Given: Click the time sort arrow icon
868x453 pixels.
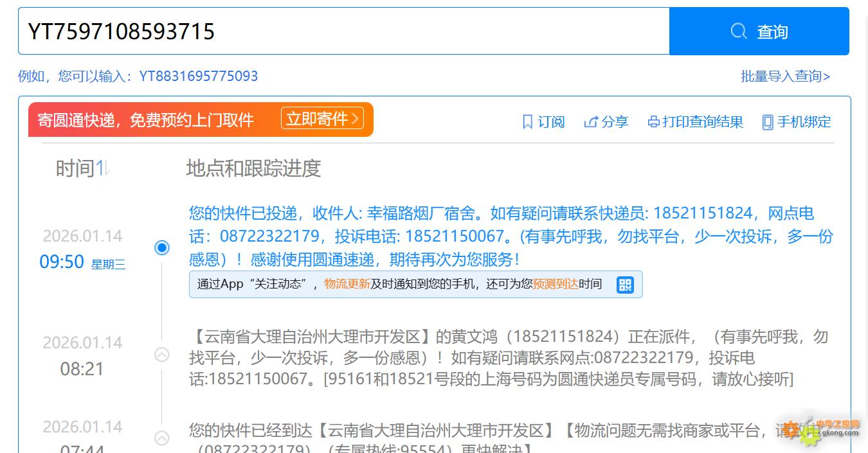Looking at the screenshot, I should [107, 168].
